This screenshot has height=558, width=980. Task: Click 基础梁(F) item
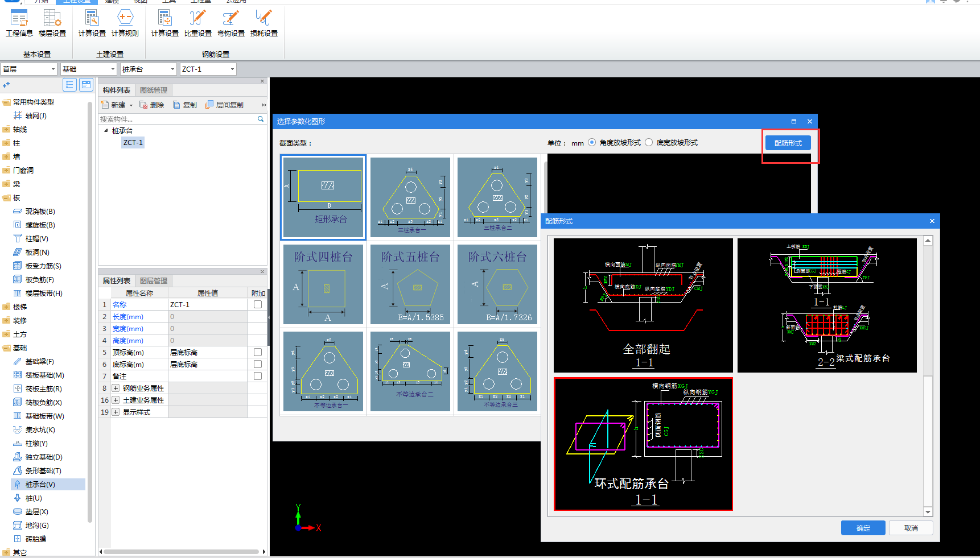click(34, 361)
